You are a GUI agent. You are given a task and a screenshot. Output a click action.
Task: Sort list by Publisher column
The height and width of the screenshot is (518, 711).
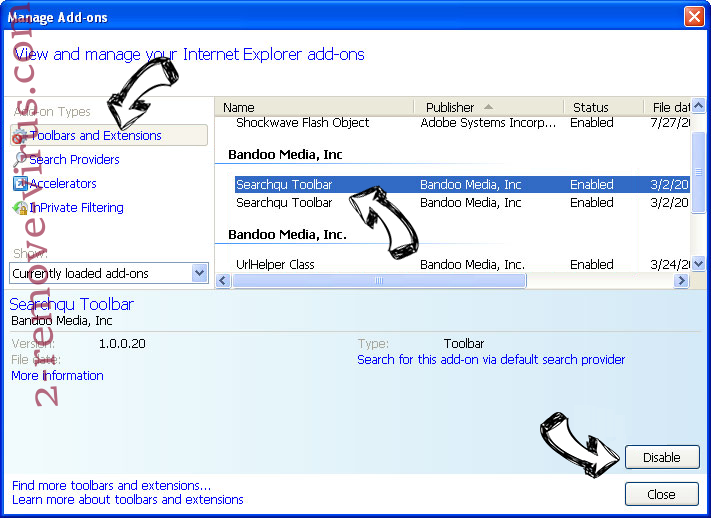[489, 108]
